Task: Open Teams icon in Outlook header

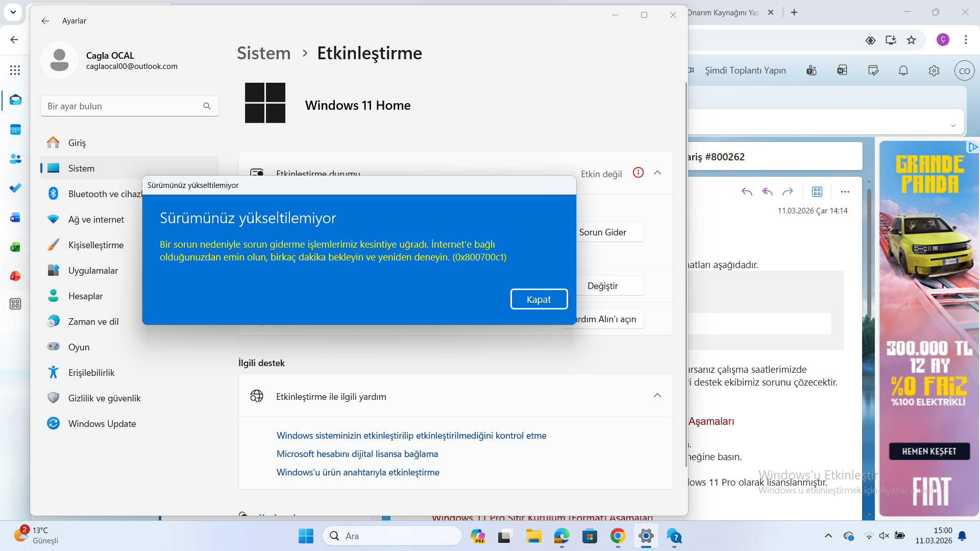Action: (x=812, y=70)
